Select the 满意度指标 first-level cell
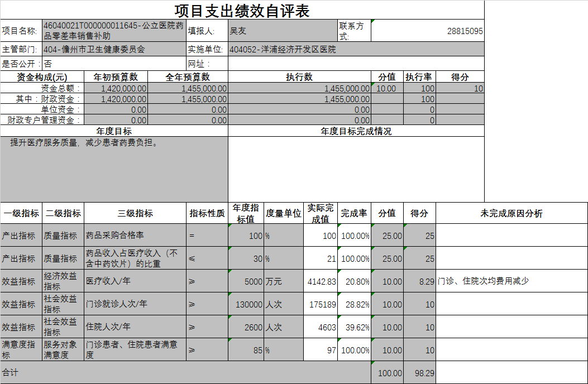The height and width of the screenshot is (384, 588). click(21, 349)
